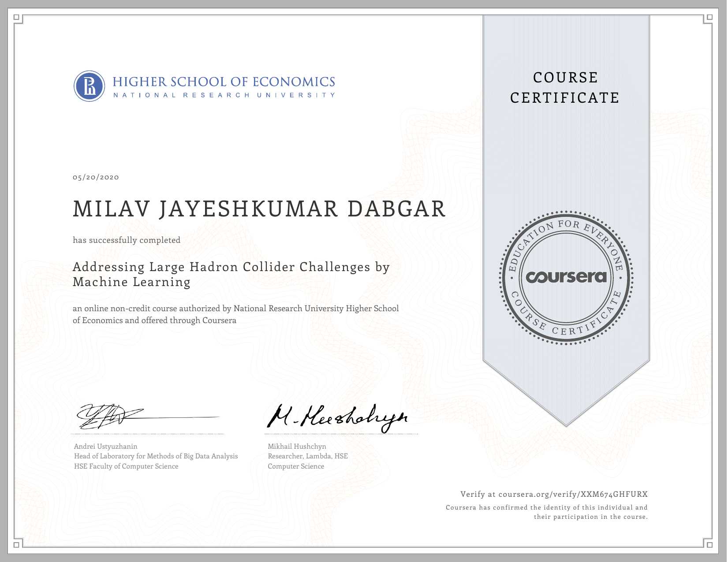Click the "has successfully completed" text
The image size is (728, 562).
pos(127,240)
